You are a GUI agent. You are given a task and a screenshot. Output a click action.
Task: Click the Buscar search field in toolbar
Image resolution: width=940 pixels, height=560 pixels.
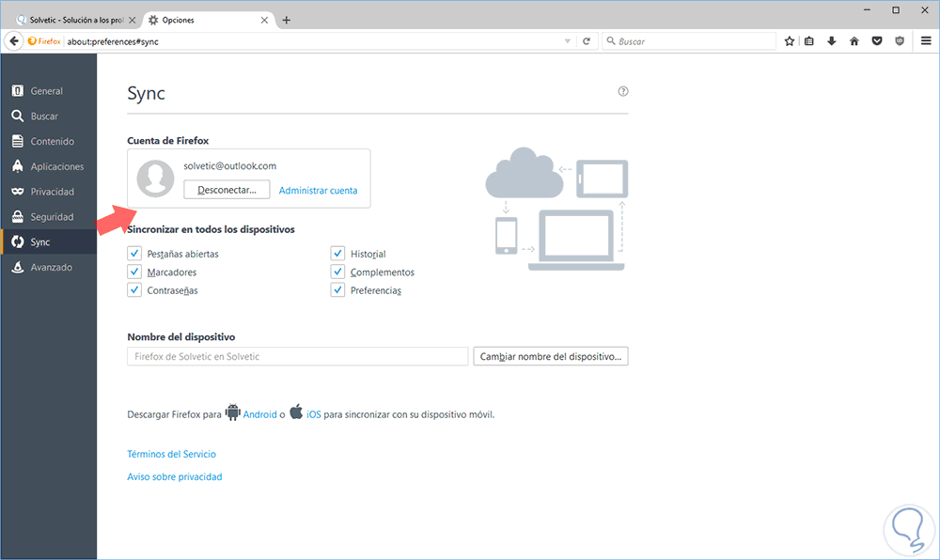pyautogui.click(x=689, y=41)
